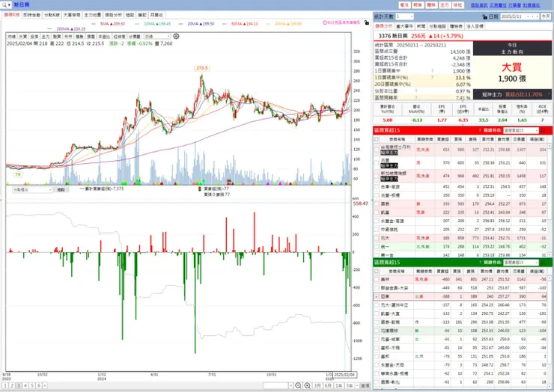Click first blue link in title bar
The width and height of the screenshot is (554, 392).
click(x=479, y=5)
